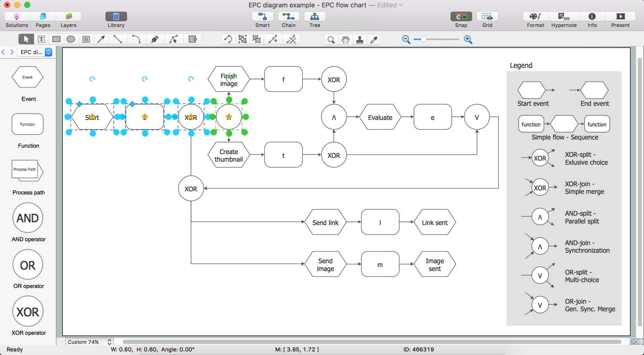Pick the XOR operator library shape
The height and width of the screenshot is (355, 644).
click(28, 312)
